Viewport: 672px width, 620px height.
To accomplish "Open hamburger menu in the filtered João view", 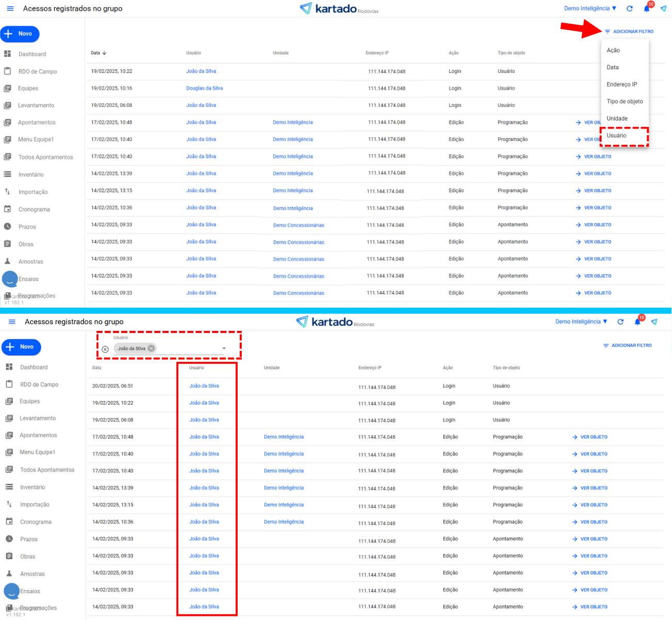I will (x=12, y=322).
